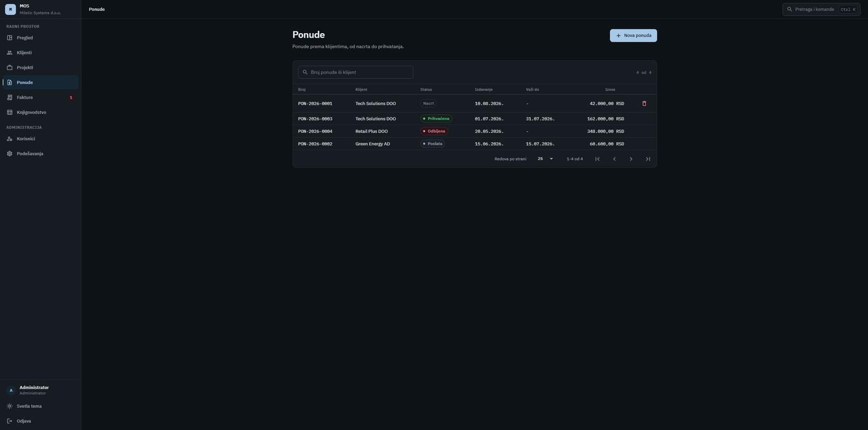Screen dimensions: 868x430
Task: Go to the previous page arrow
Action: coord(614,159)
